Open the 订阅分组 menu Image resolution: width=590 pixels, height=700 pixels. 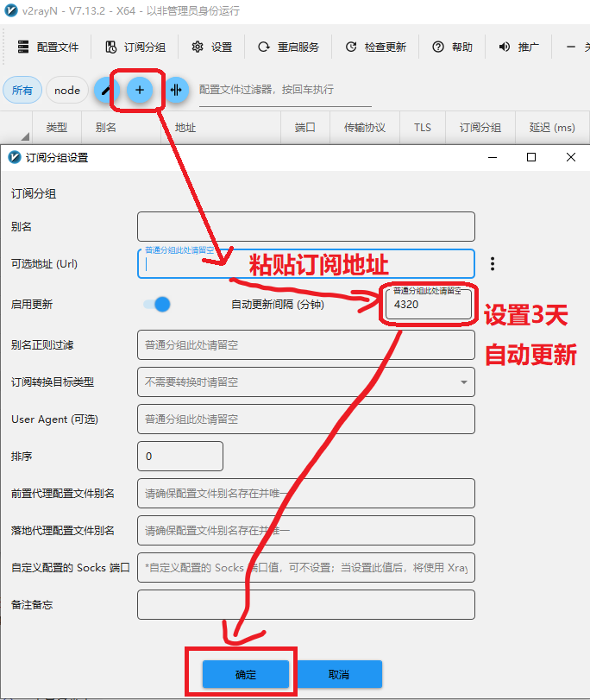point(135,47)
